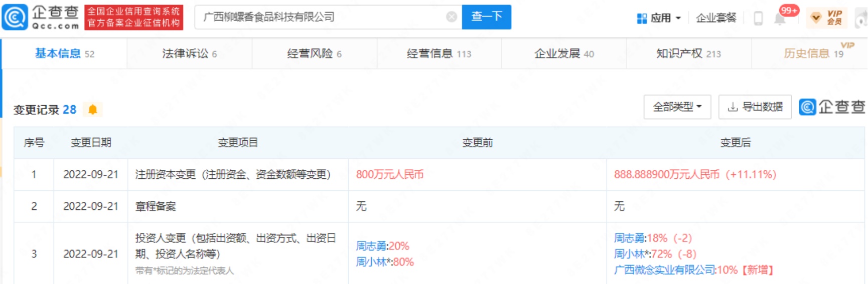Image resolution: width=868 pixels, height=284 pixels.
Task: Select the 章程备案 change item text
Action: tap(156, 206)
